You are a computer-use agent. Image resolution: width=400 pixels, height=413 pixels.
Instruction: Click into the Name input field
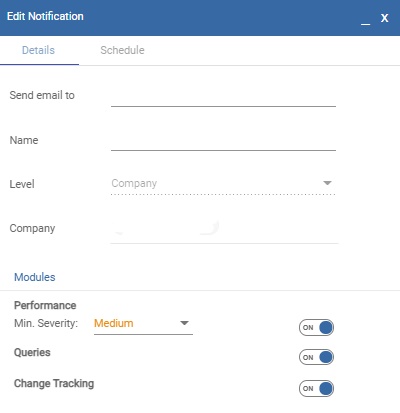click(223, 141)
